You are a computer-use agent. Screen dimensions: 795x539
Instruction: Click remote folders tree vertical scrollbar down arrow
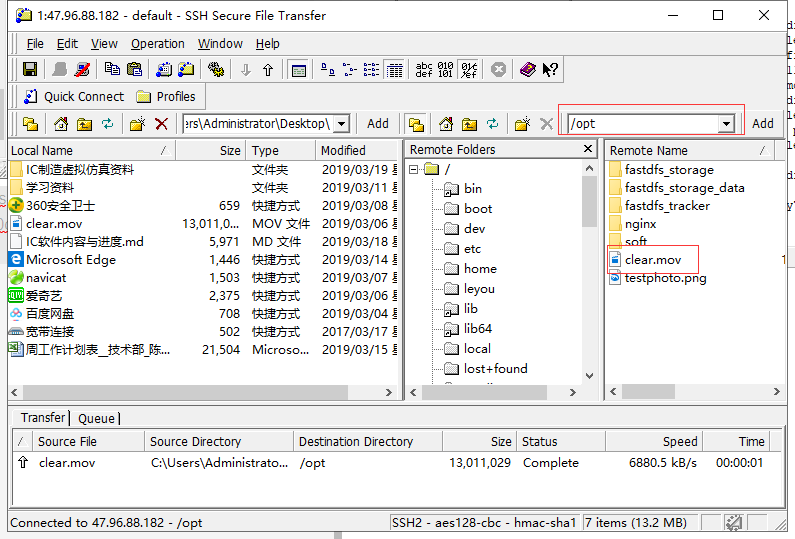coord(589,376)
